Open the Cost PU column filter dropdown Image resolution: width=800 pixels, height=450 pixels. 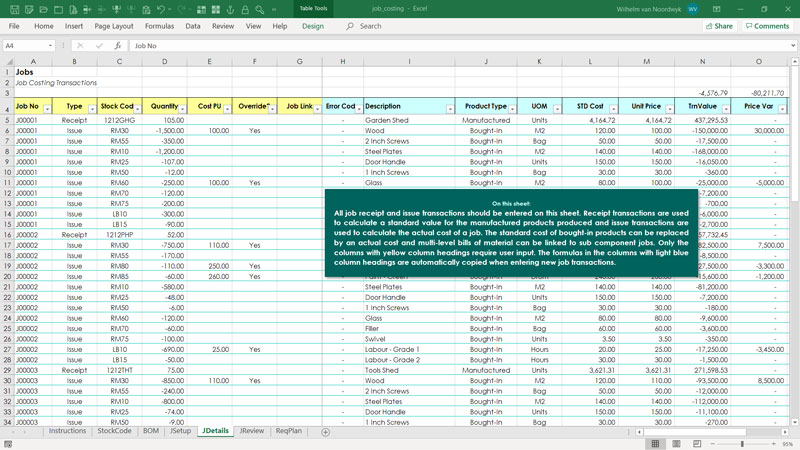(x=227, y=109)
